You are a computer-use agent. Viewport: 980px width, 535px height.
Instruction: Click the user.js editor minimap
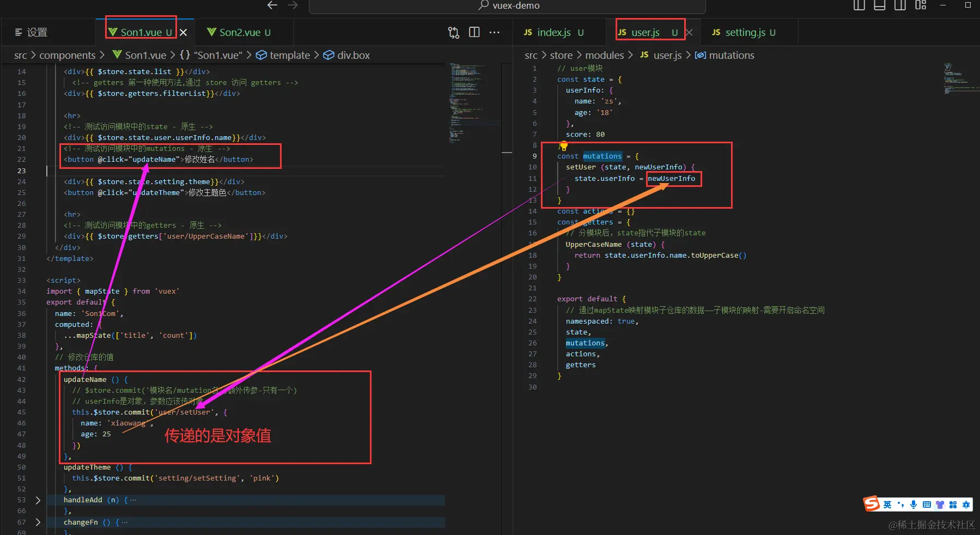click(961, 79)
